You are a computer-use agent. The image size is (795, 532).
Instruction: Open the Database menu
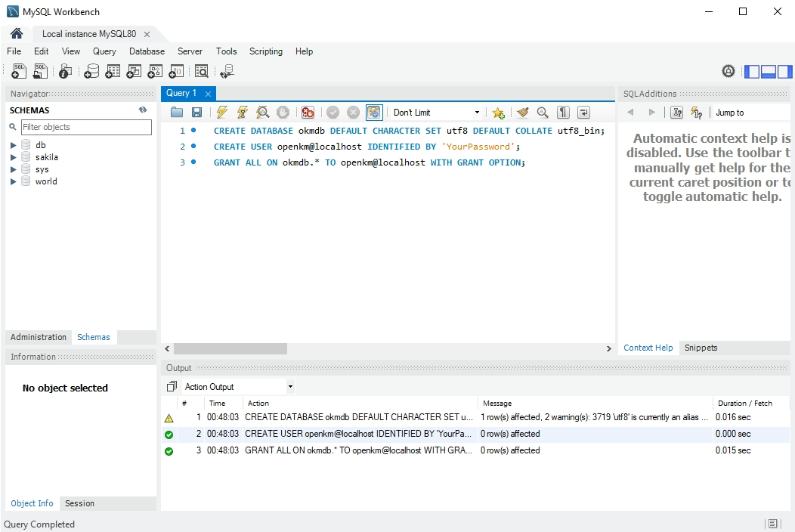(147, 51)
